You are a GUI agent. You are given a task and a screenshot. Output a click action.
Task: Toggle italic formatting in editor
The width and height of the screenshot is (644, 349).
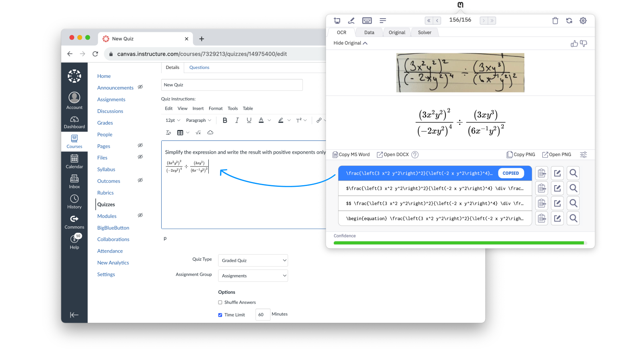click(237, 120)
